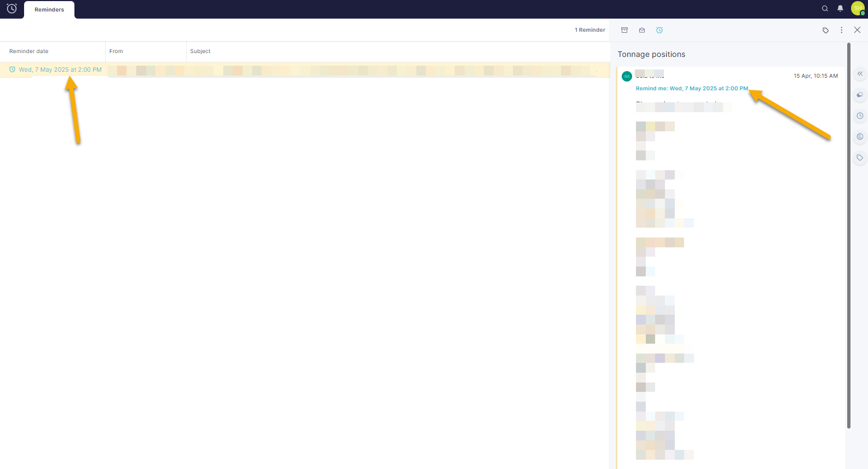The image size is (868, 469).
Task: Click the circular icon below history clock
Action: (x=860, y=137)
